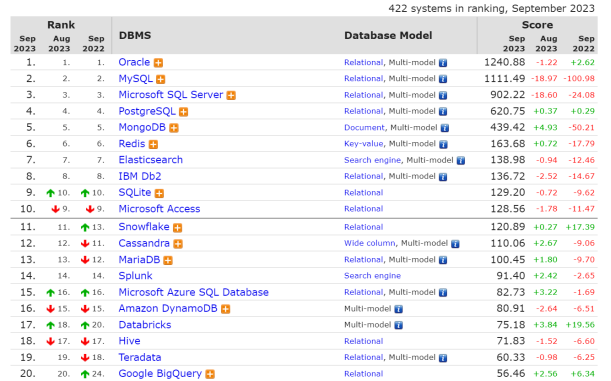
Task: Click the info icon in PostgreSQL row
Action: coord(443,112)
